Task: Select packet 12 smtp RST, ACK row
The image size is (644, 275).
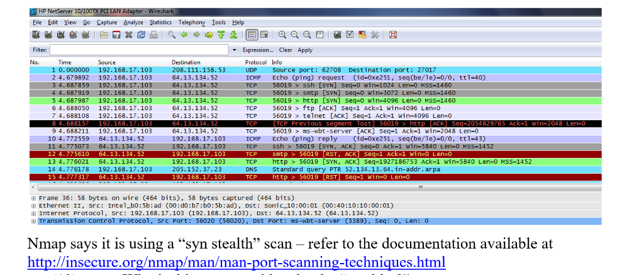Action: (316, 155)
